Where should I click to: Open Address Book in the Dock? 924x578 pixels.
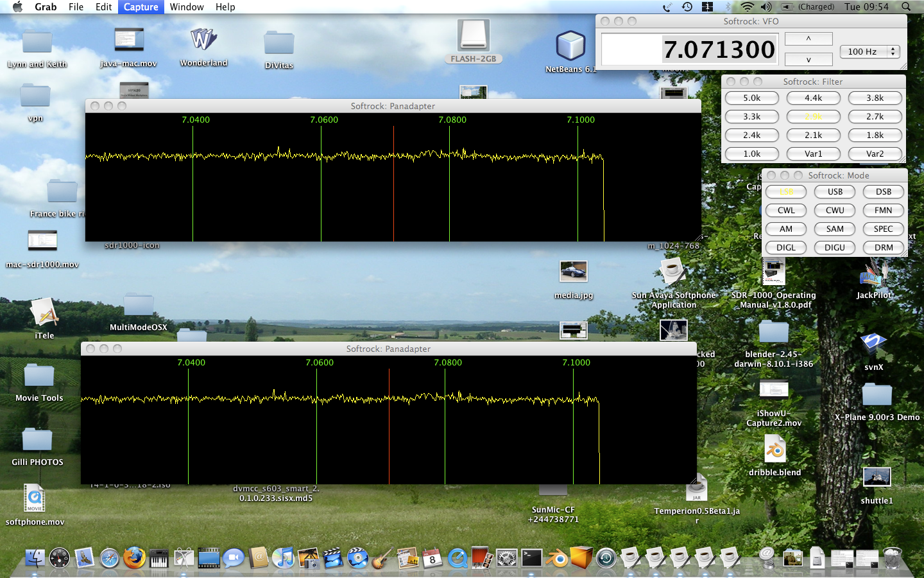(x=259, y=557)
